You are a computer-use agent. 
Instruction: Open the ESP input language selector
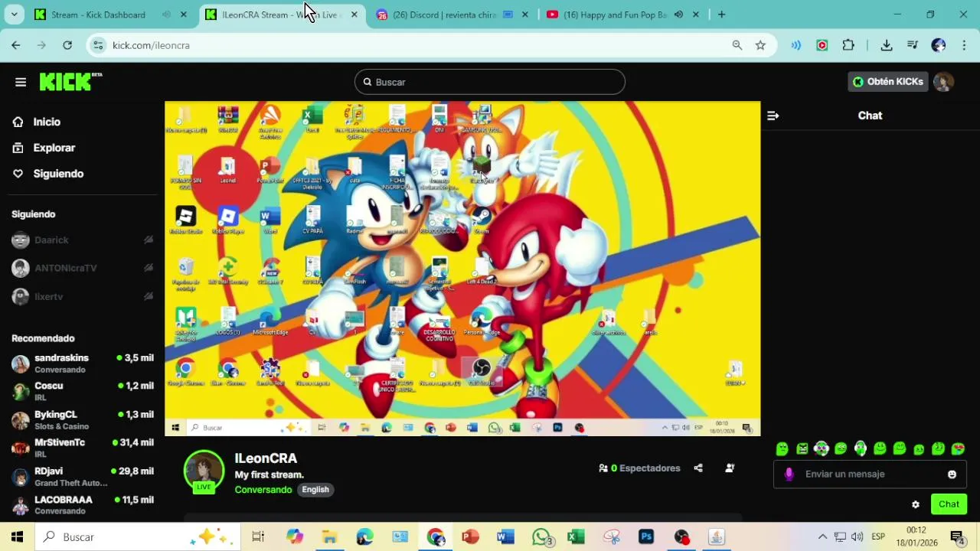click(x=878, y=537)
